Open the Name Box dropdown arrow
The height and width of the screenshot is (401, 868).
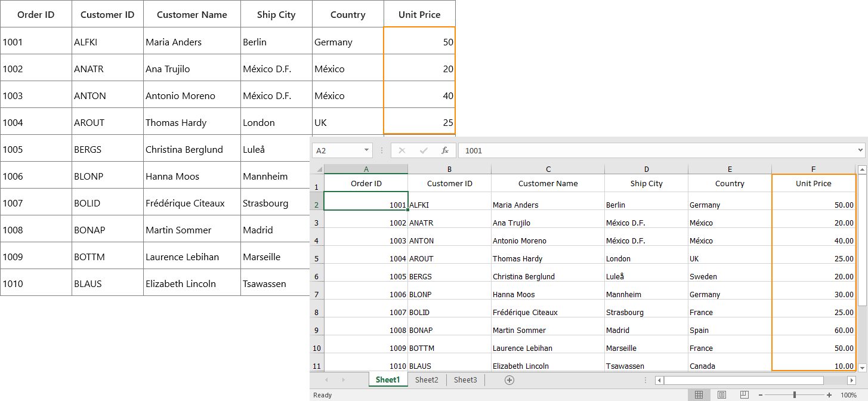(366, 150)
